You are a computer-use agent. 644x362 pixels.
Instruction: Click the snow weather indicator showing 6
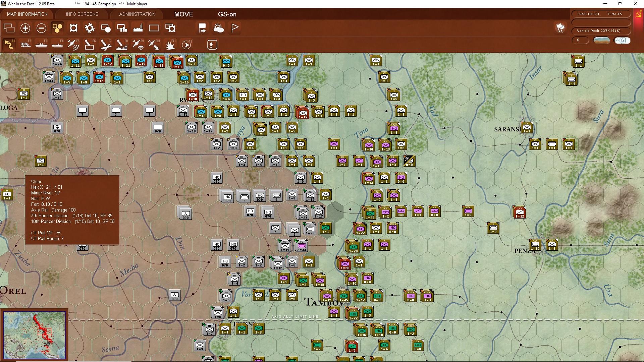622,41
